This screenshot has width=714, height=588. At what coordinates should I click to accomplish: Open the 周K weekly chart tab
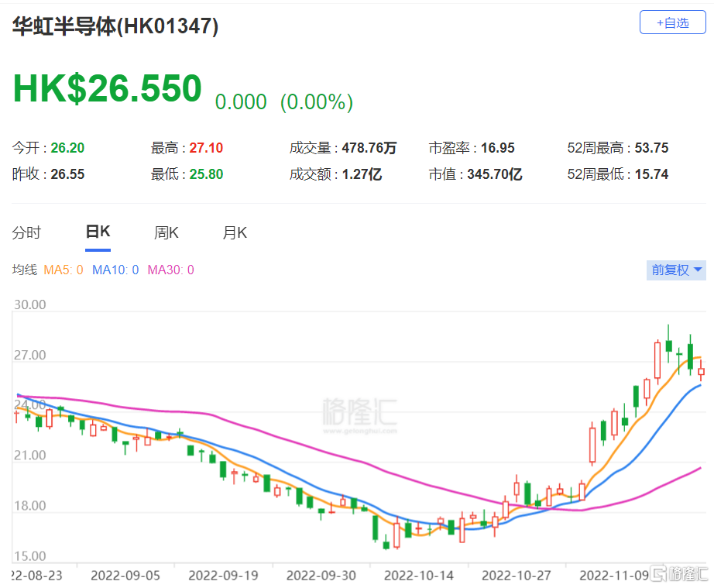coord(166,232)
